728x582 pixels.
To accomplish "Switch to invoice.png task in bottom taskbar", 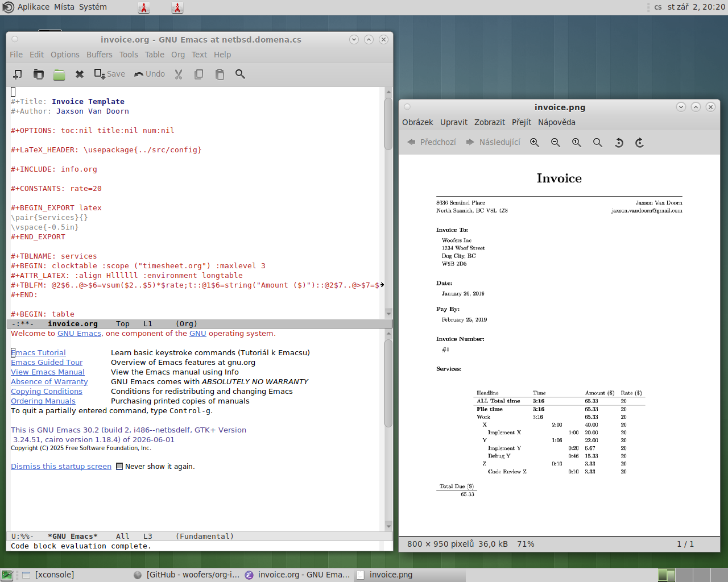I will [411, 575].
